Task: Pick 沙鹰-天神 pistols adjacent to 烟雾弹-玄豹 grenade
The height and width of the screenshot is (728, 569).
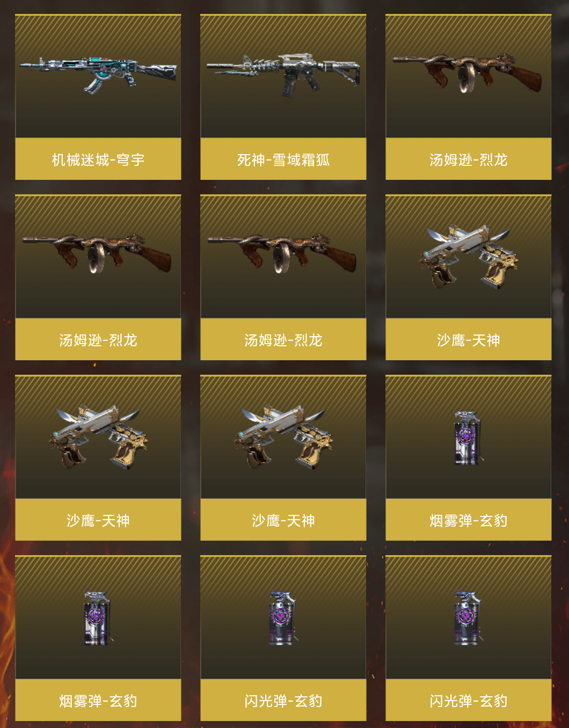Action: click(283, 437)
